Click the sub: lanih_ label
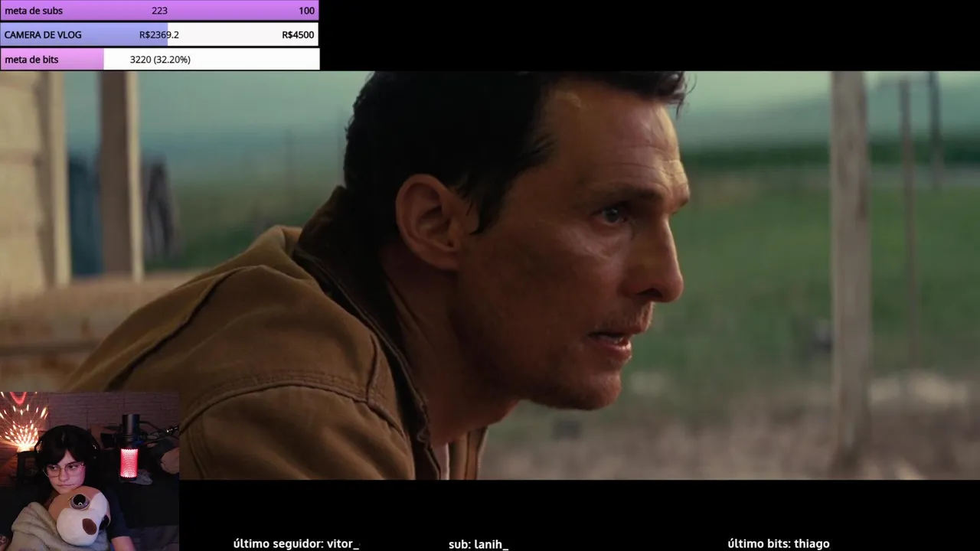Screen dimensions: 980x551 pyautogui.click(x=479, y=544)
